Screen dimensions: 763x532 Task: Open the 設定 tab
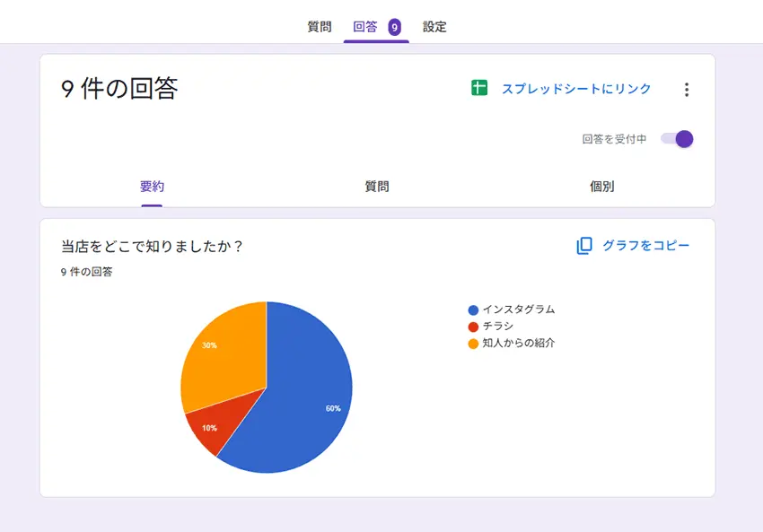pos(434,27)
